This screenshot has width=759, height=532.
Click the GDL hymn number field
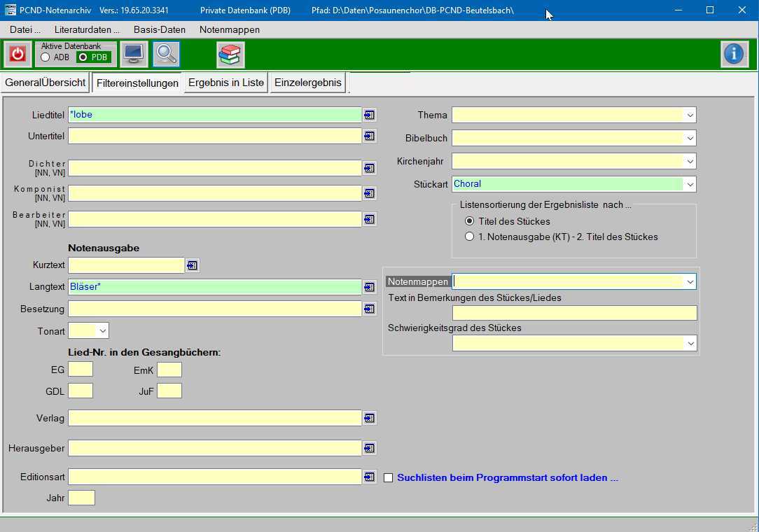pos(81,391)
